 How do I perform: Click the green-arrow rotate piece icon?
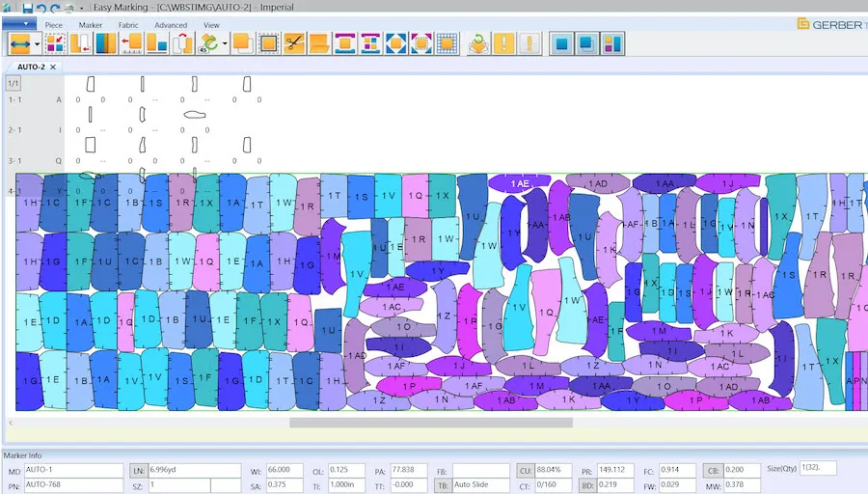point(478,43)
